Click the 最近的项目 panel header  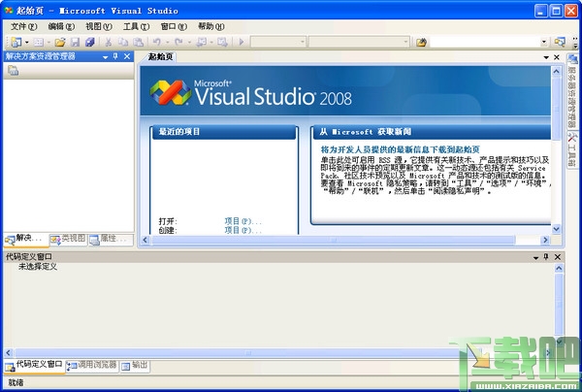pyautogui.click(x=224, y=132)
